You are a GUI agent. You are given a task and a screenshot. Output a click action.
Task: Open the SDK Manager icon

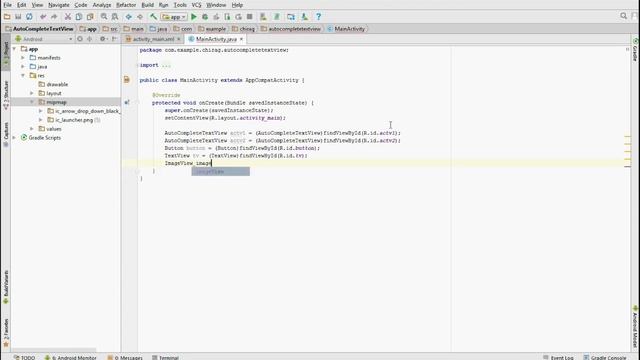coord(304,17)
